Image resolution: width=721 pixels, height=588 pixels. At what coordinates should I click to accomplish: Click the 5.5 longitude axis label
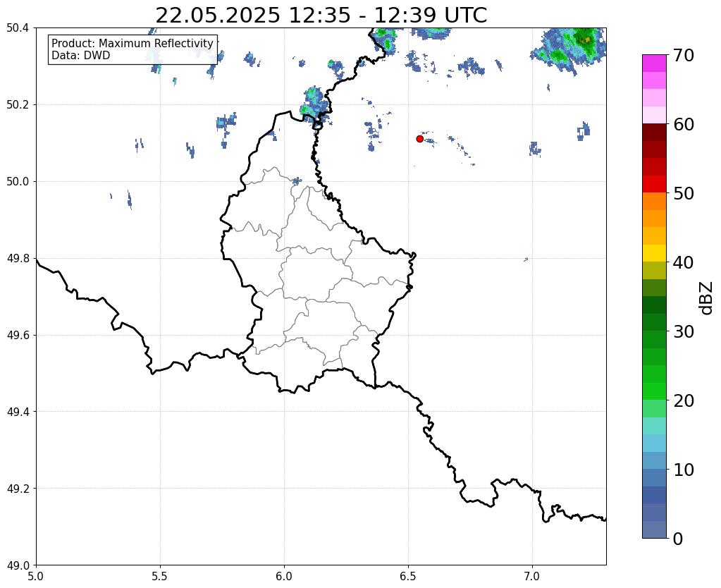(x=160, y=577)
